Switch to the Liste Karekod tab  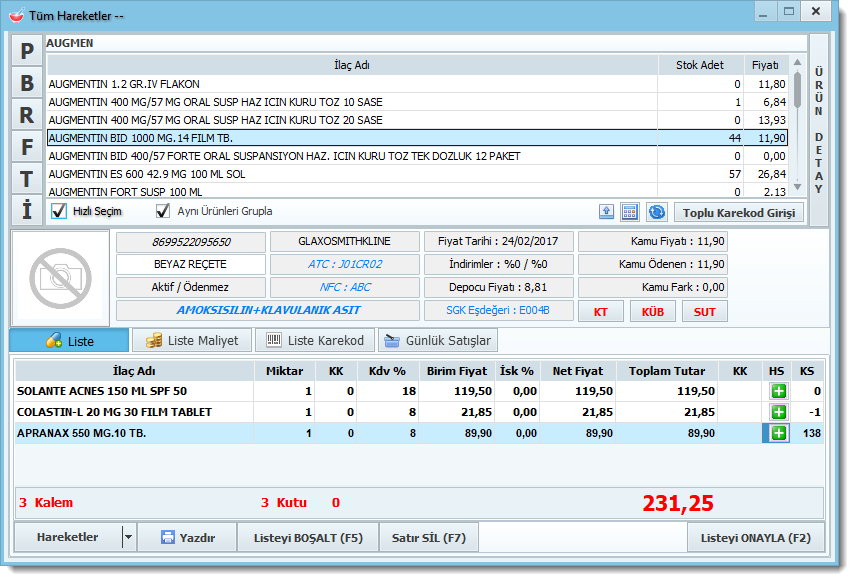coord(315,341)
